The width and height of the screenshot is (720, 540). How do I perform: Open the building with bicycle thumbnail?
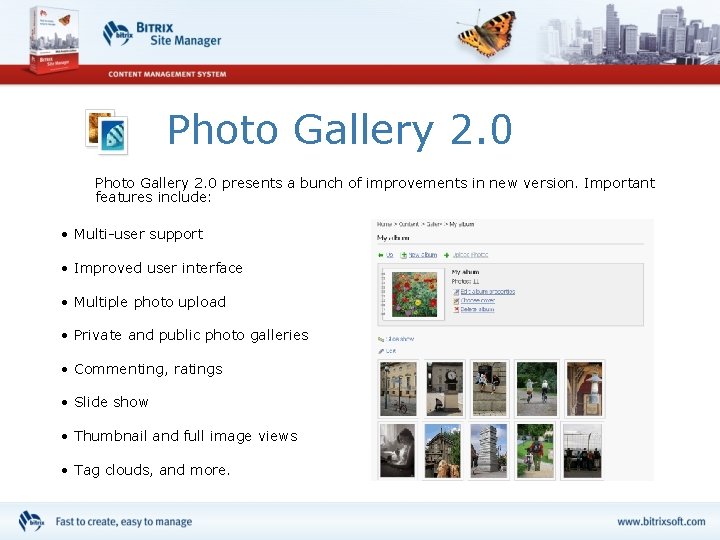[x=398, y=388]
